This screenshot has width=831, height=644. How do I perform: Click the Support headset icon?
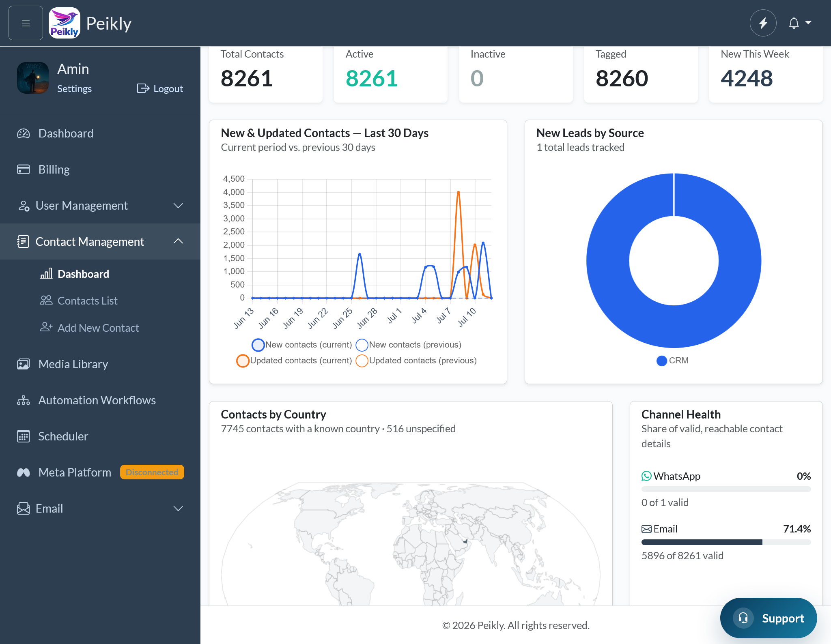click(x=743, y=618)
